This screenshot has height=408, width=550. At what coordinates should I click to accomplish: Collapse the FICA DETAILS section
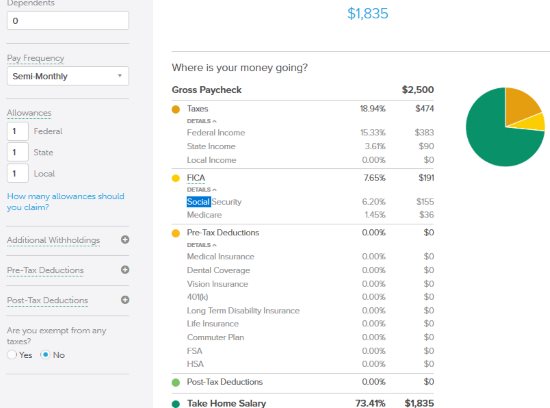[x=201, y=190]
